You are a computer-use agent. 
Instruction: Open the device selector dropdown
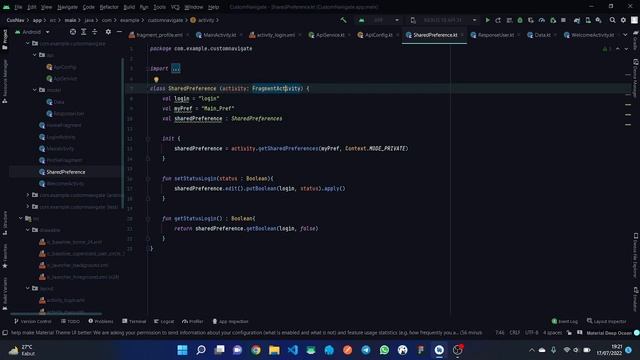[x=443, y=20]
